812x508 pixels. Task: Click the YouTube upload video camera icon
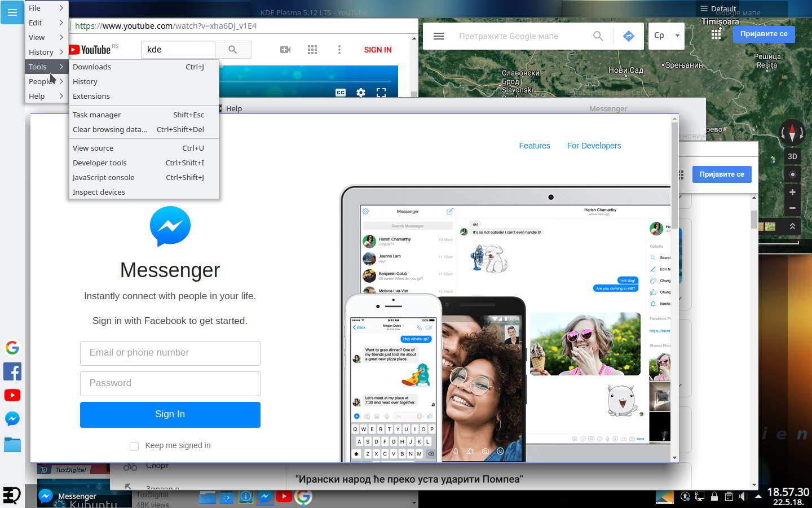tap(285, 50)
